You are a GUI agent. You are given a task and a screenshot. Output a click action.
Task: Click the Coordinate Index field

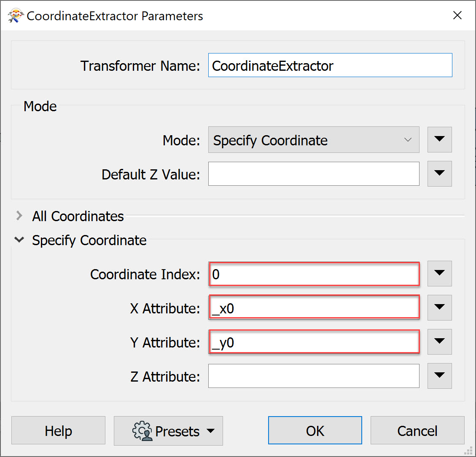pos(314,274)
